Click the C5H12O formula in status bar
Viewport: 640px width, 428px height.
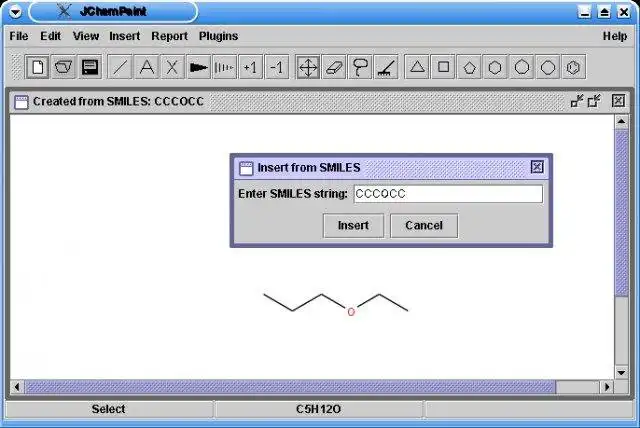click(x=318, y=409)
